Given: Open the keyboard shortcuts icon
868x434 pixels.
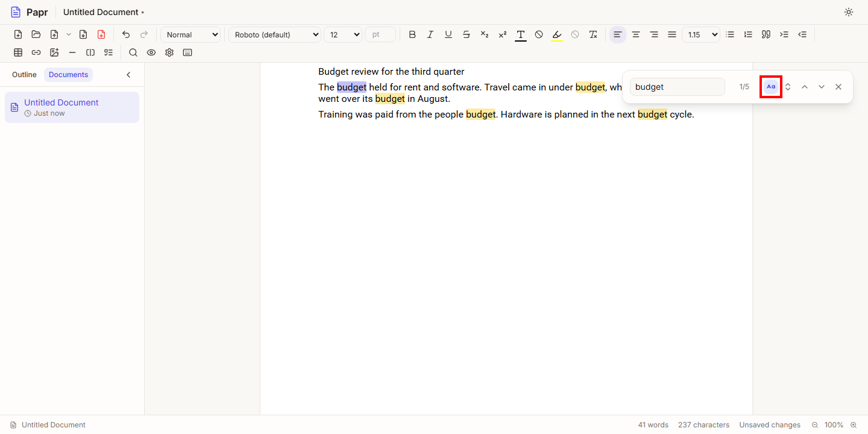Looking at the screenshot, I should tap(187, 52).
